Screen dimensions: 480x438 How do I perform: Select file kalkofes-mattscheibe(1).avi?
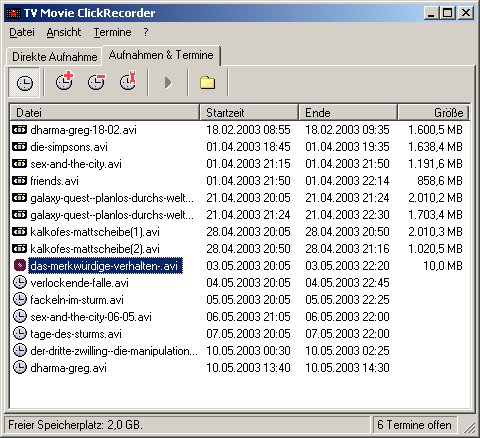click(x=95, y=232)
